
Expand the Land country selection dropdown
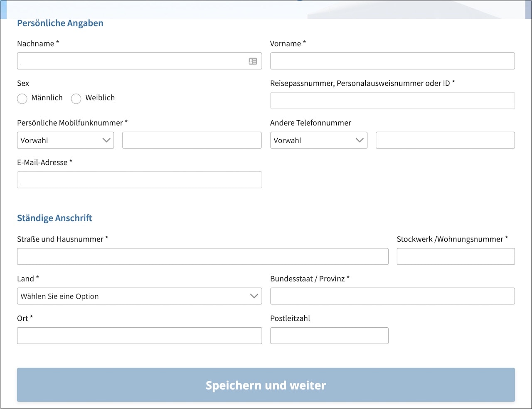tap(140, 296)
